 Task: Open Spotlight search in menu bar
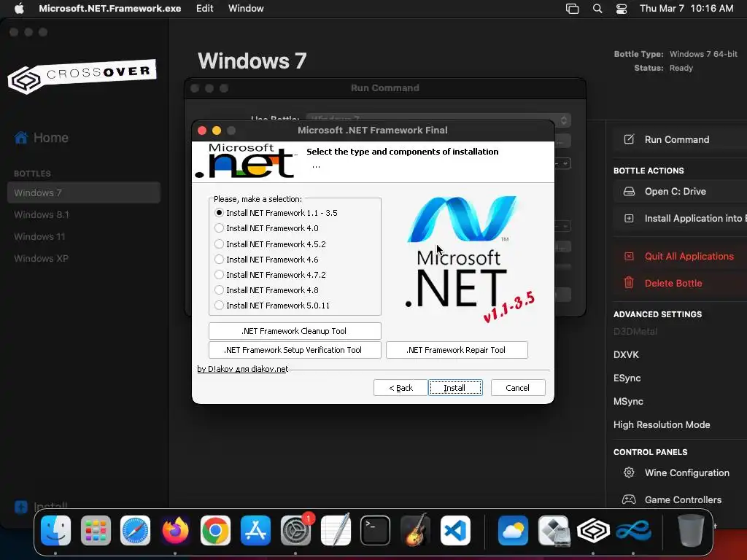[x=597, y=9]
